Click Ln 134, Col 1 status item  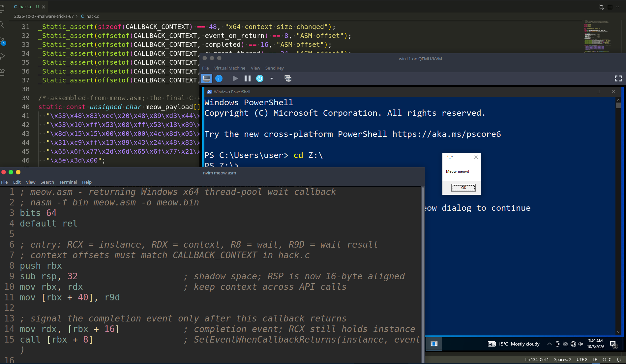pos(537,360)
